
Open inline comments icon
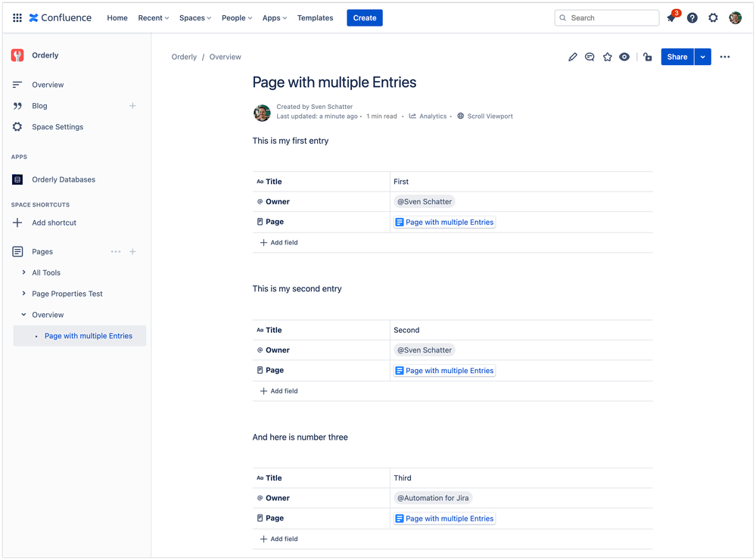(x=590, y=57)
